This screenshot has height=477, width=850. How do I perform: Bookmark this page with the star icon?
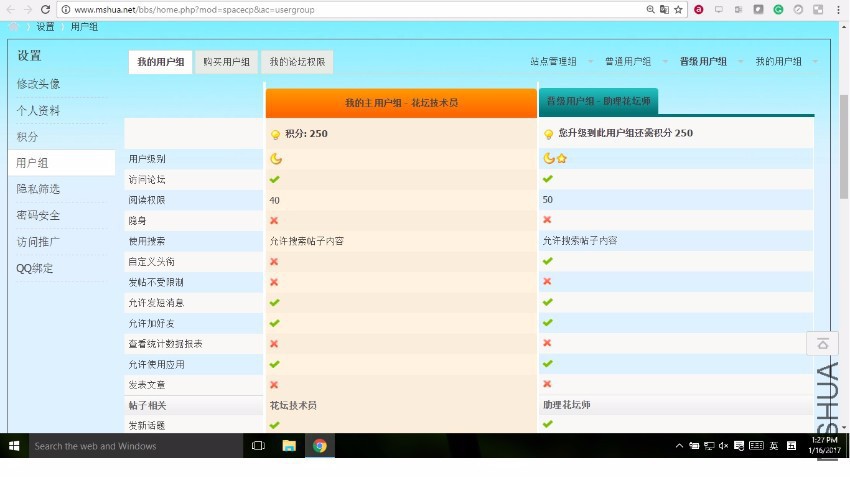tap(678, 9)
